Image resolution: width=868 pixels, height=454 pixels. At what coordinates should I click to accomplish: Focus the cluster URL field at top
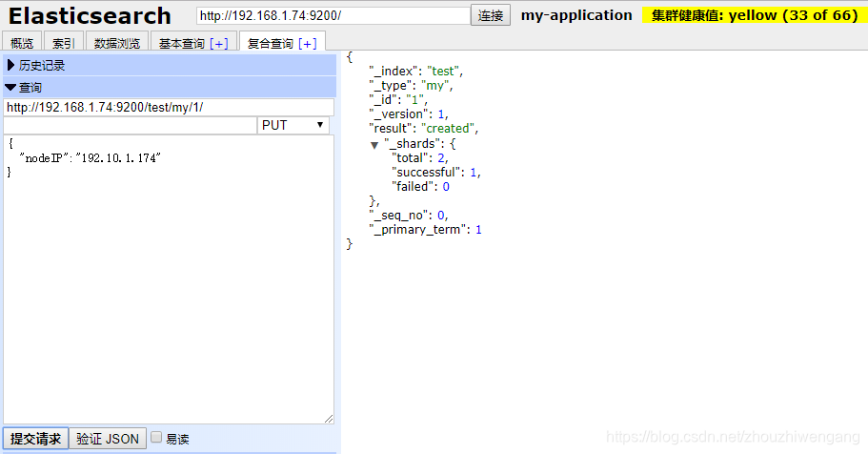pos(333,15)
